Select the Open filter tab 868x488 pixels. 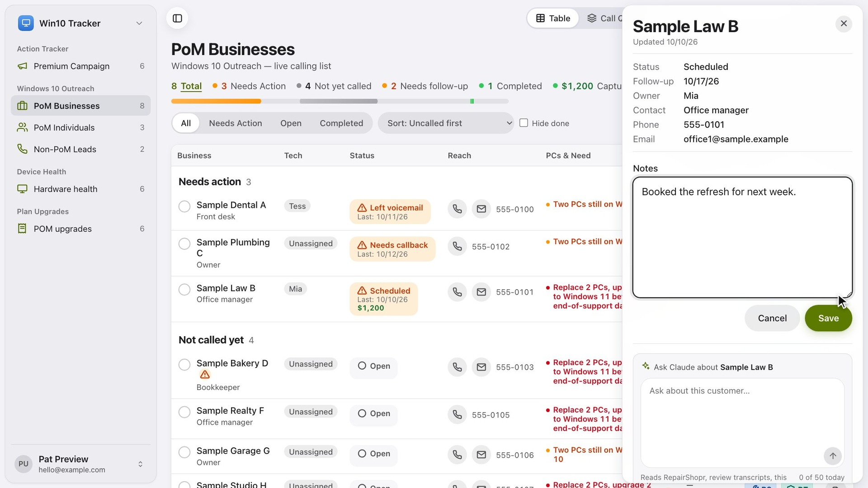[291, 123]
